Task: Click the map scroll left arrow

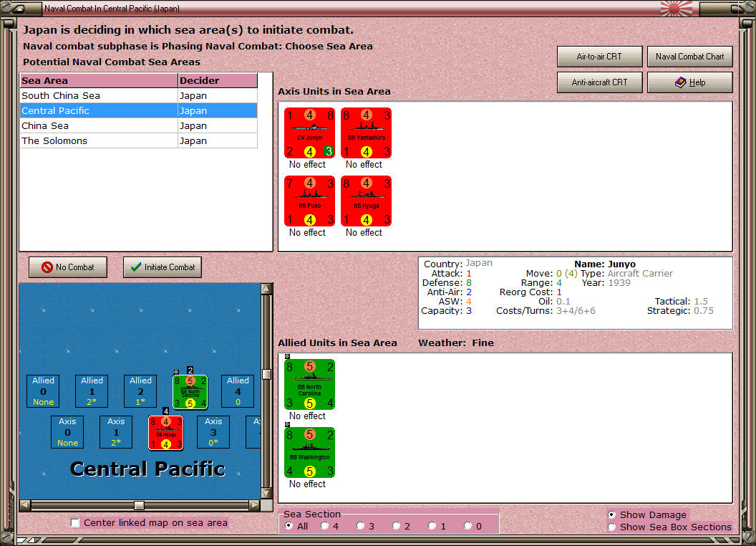Action: point(25,505)
